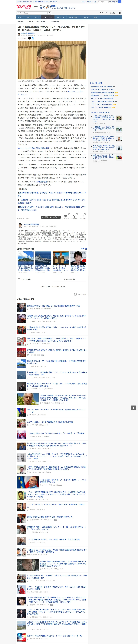Click the 記事に関する報告 report link
Image resolution: width=138 pixels, height=644 pixels.
point(23,219)
